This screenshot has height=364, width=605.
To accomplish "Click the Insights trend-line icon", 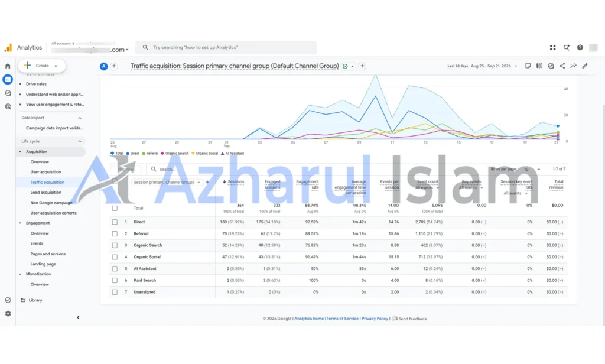I will coord(573,66).
